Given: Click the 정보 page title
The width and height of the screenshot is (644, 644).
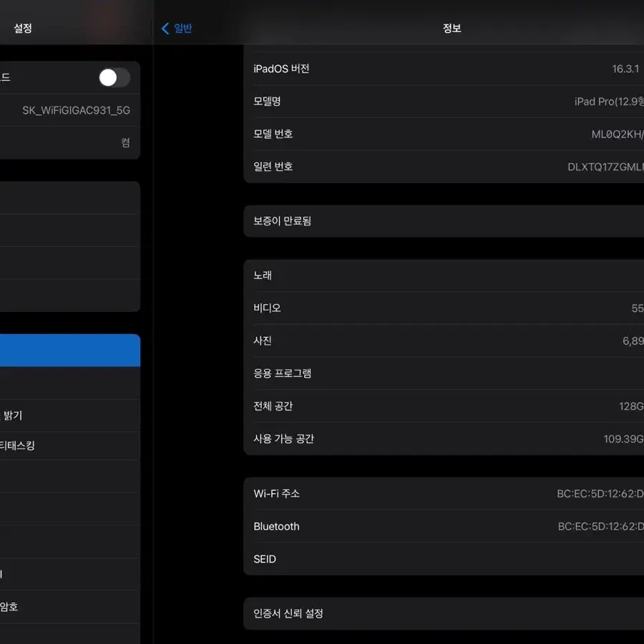Looking at the screenshot, I should coord(452,29).
